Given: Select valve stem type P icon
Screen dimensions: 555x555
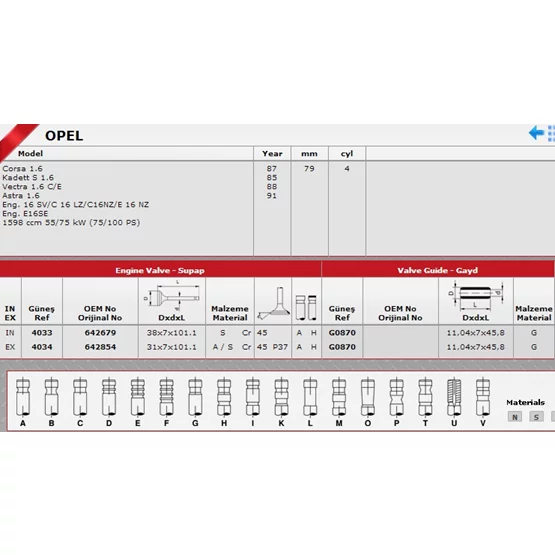Looking at the screenshot, I should pos(396,397).
